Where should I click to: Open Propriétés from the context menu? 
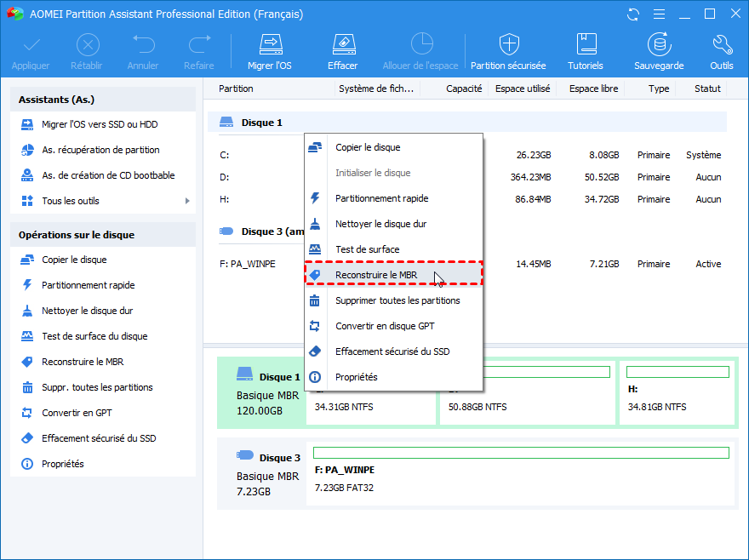356,377
